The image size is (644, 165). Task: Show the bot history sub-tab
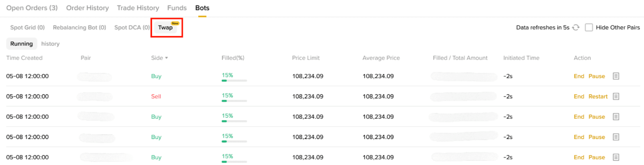point(50,44)
